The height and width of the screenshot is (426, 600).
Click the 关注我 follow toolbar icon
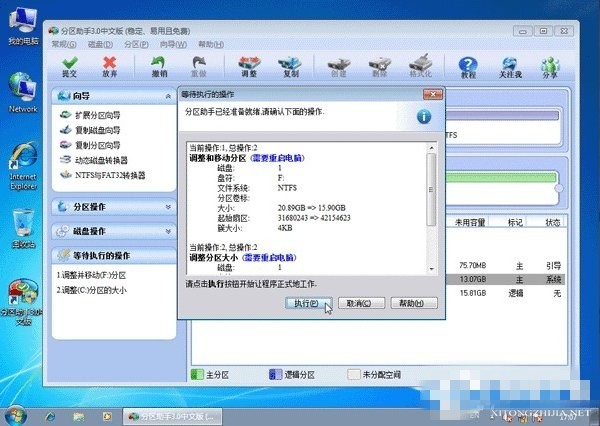pos(510,67)
